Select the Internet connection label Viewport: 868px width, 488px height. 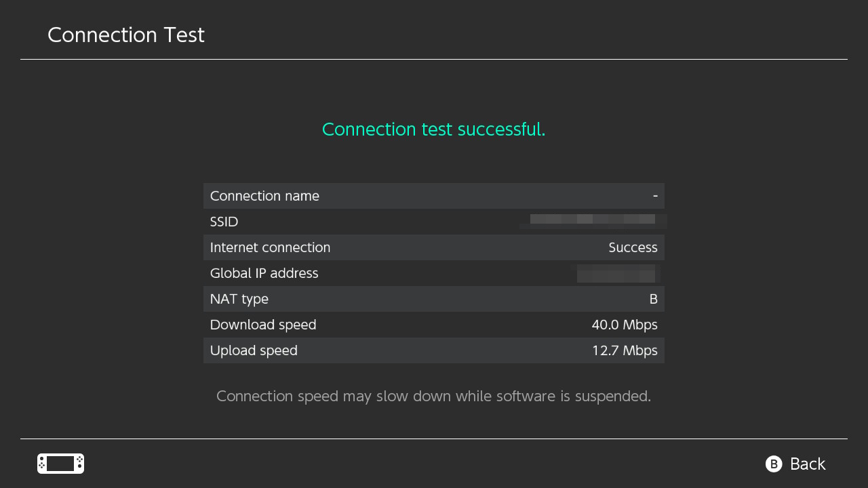tap(270, 247)
